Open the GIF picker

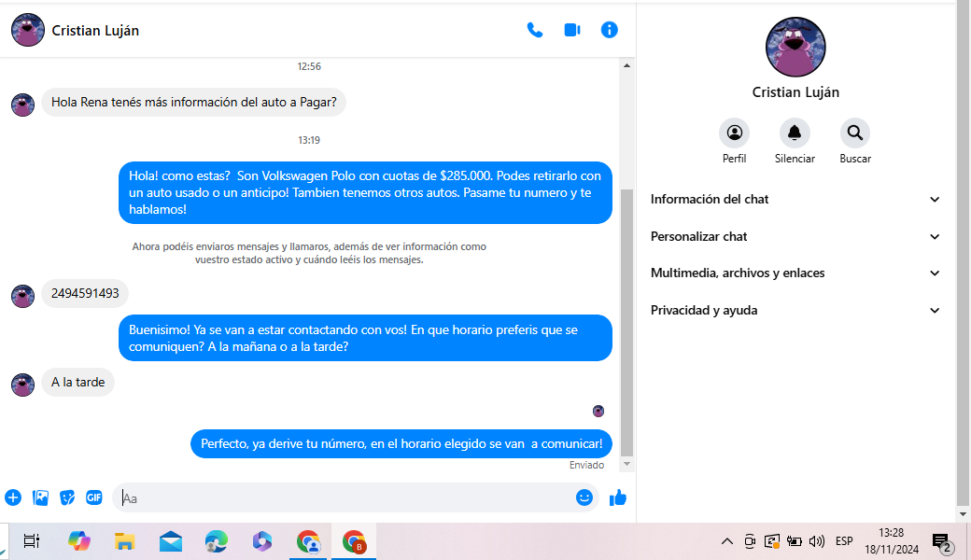(94, 497)
